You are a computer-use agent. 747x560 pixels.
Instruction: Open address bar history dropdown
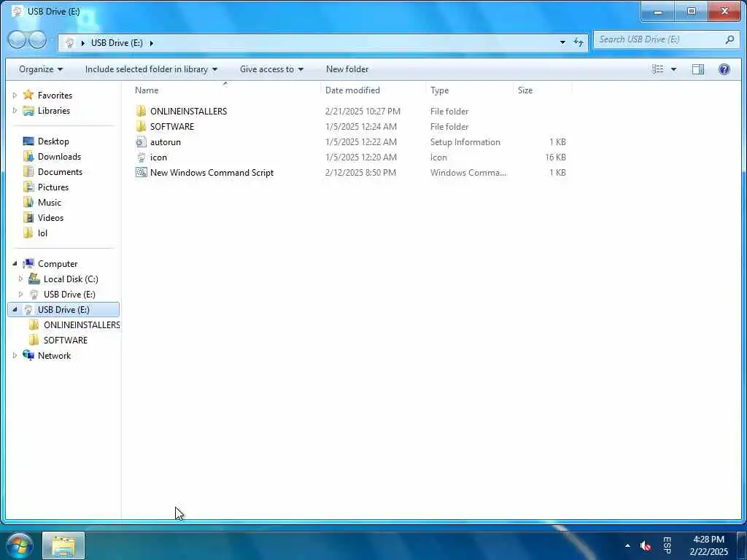(x=562, y=42)
